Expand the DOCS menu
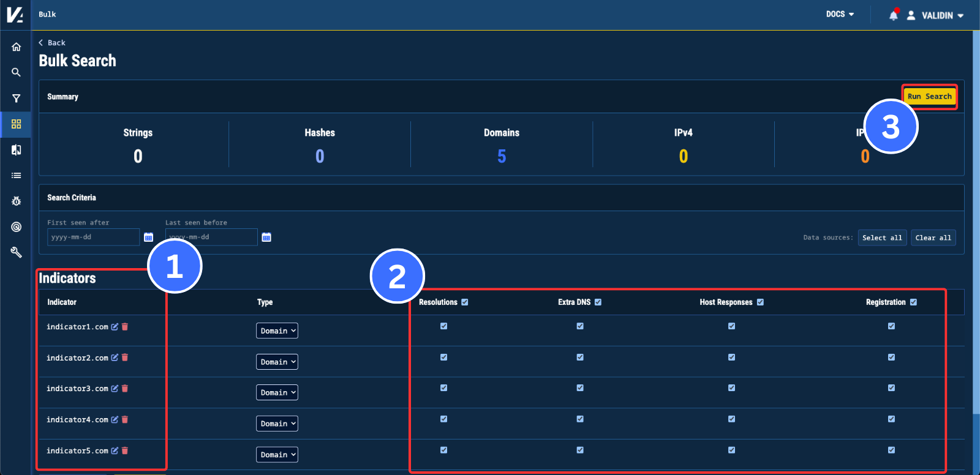The width and height of the screenshot is (980, 475). pos(840,14)
